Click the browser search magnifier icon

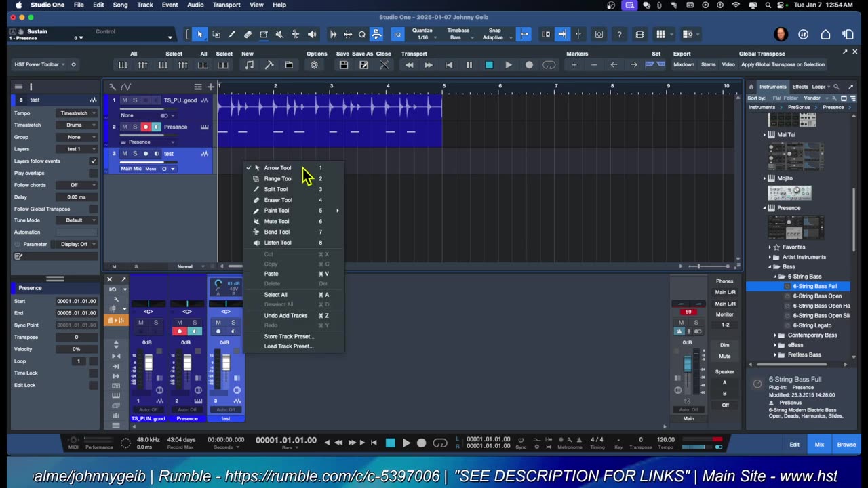(x=836, y=87)
